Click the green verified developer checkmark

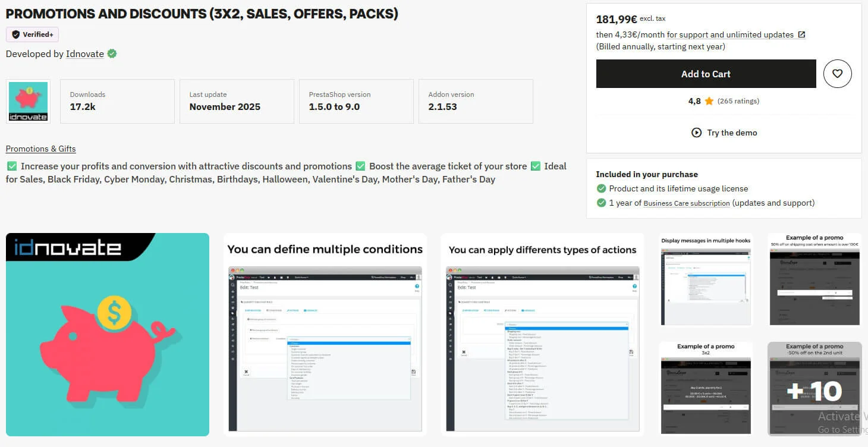(x=112, y=53)
